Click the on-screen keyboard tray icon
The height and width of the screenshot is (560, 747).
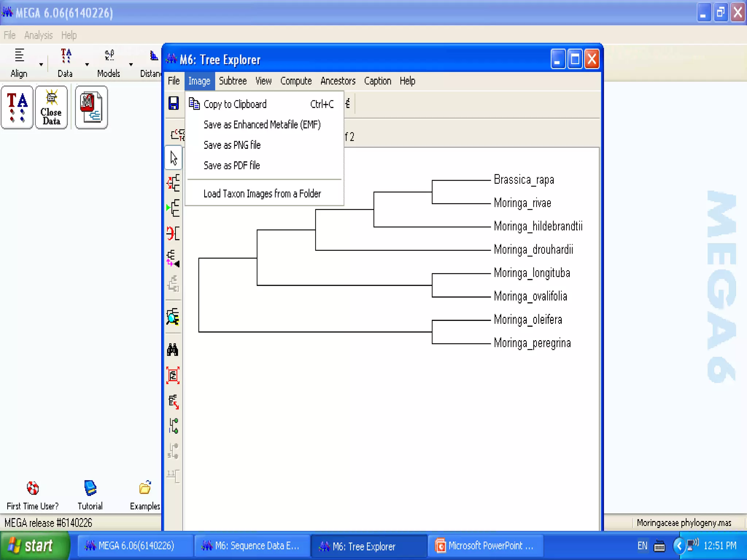coord(659,547)
